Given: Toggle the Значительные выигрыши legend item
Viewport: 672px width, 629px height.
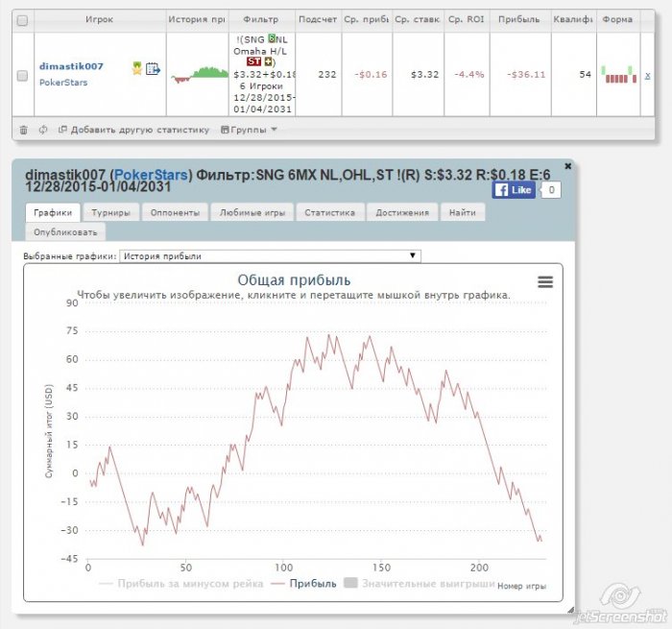Looking at the screenshot, I should 420,584.
